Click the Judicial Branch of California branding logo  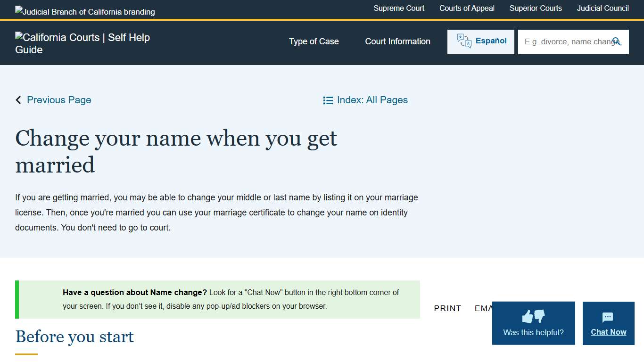pos(85,11)
